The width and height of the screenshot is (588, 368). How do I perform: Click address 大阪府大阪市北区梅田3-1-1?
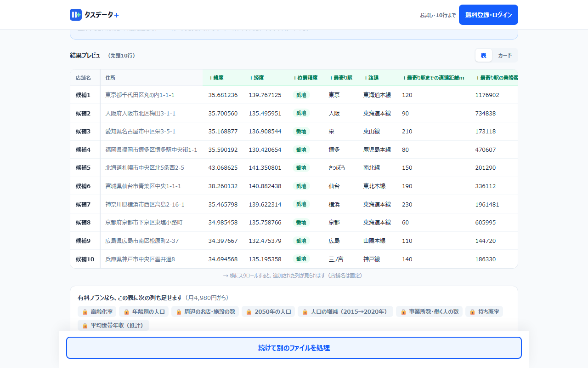point(141,113)
